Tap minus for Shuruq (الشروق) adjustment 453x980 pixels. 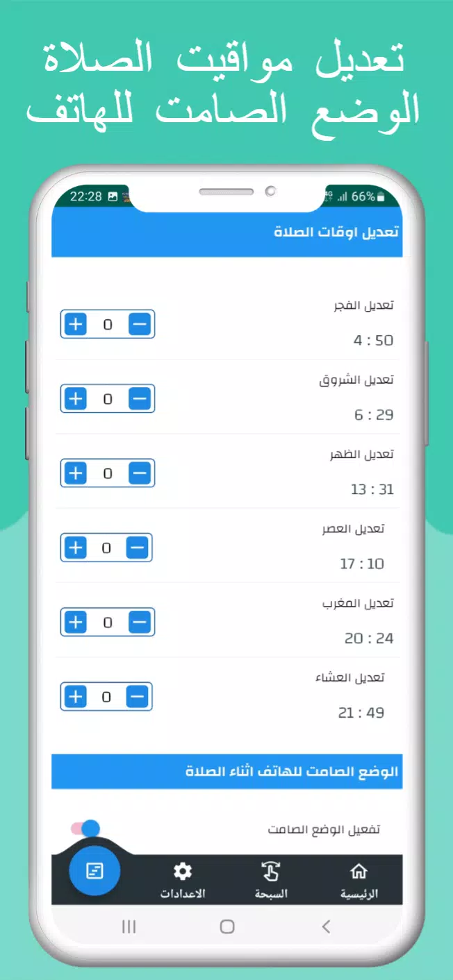tap(140, 398)
